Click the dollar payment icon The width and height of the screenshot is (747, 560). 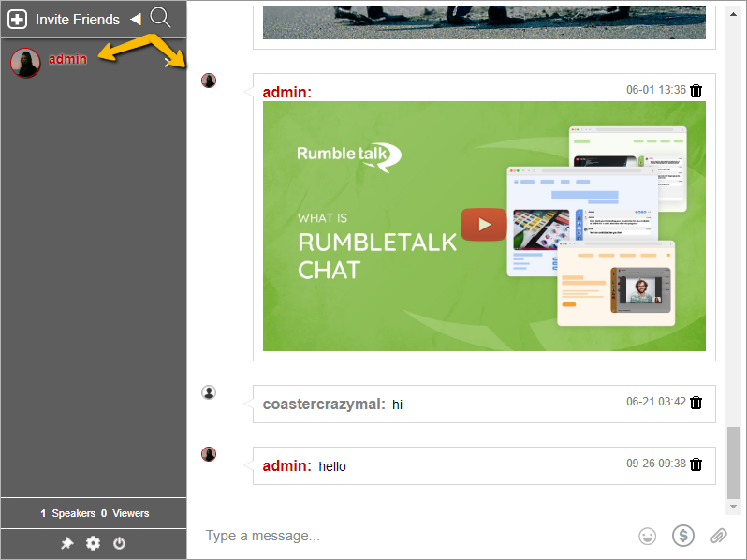(x=683, y=536)
